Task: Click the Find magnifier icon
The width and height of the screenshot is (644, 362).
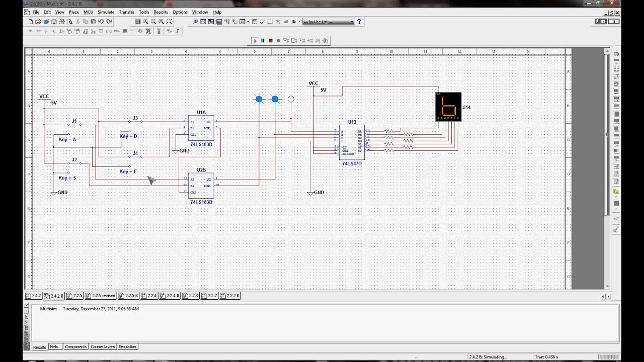Action: (x=195, y=22)
